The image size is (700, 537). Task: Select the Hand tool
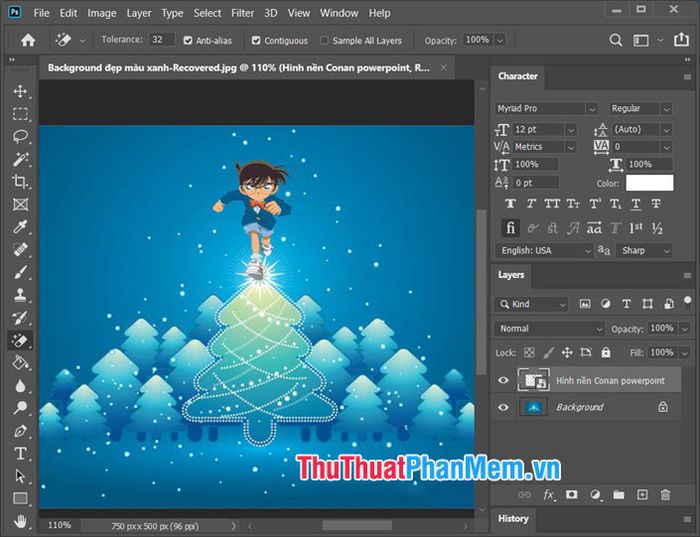[20, 521]
